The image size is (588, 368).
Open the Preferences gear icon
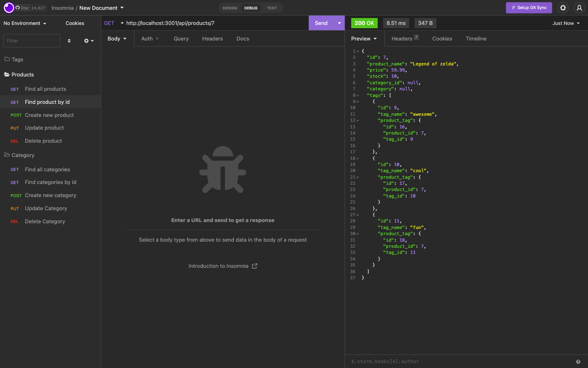[563, 8]
